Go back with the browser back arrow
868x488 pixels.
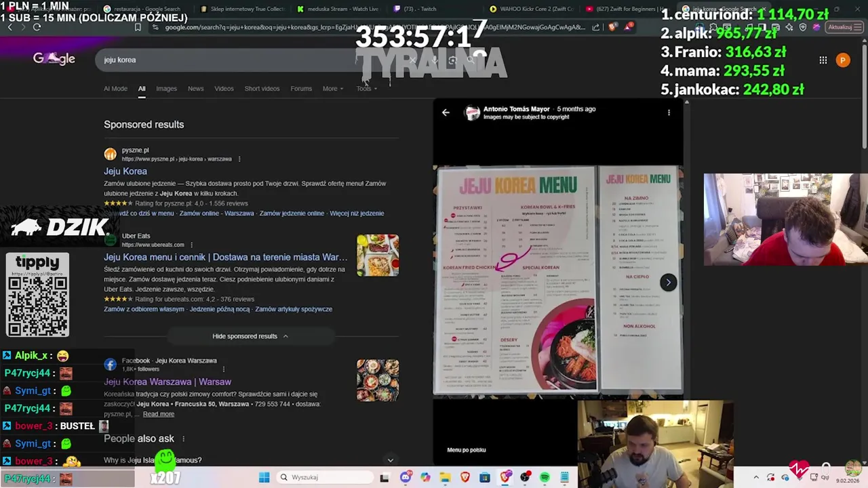9,27
